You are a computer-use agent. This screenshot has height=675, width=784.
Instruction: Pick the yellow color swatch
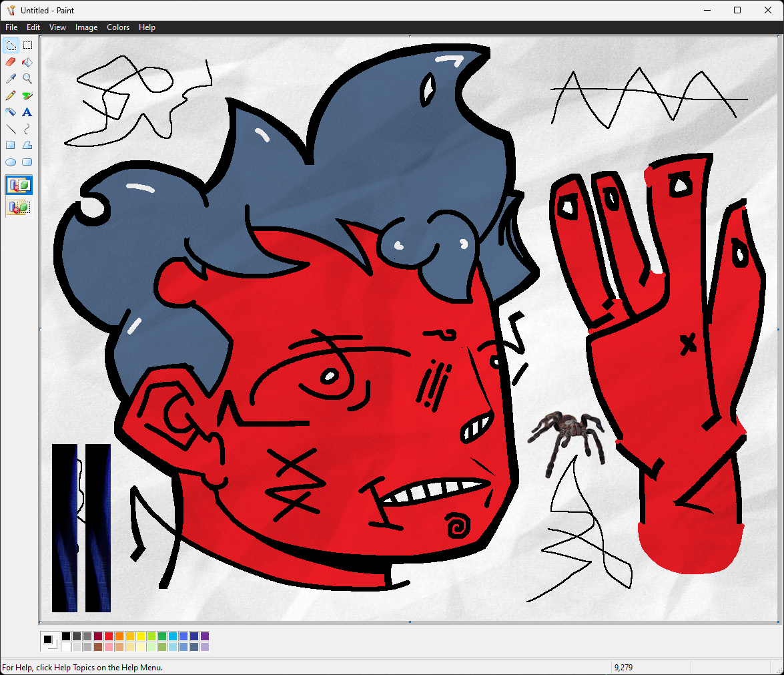pos(141,636)
